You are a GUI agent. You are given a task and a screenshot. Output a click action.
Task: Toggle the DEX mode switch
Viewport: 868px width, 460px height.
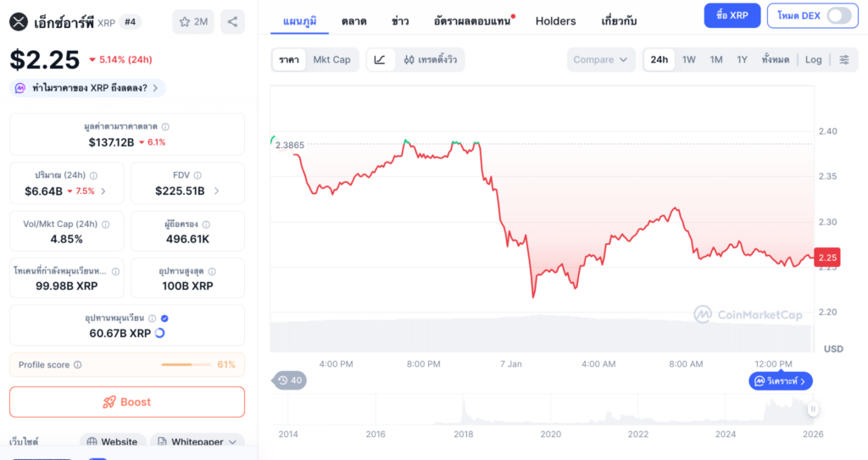coord(837,15)
